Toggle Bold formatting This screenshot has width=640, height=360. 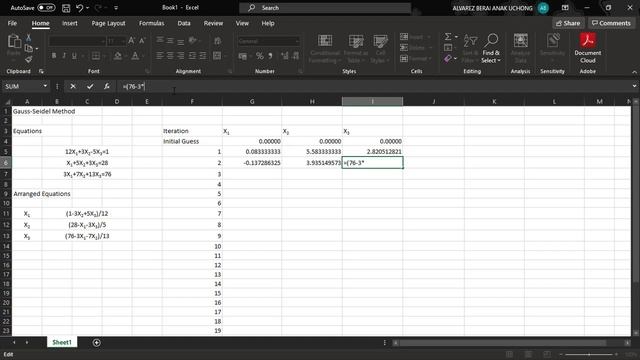54,56
